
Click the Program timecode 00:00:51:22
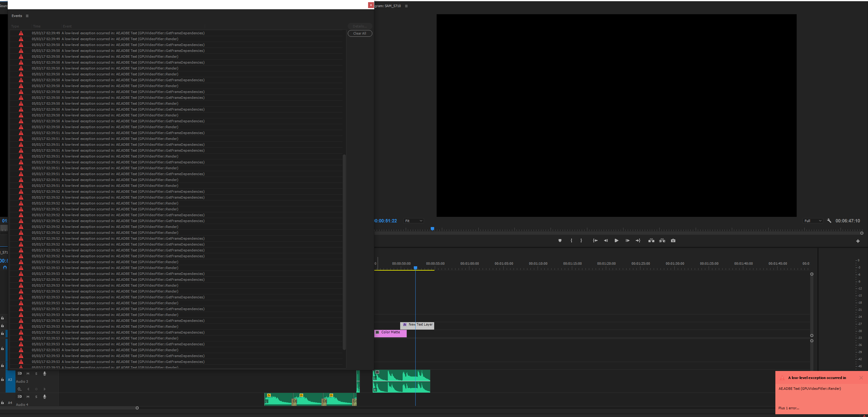(x=386, y=221)
